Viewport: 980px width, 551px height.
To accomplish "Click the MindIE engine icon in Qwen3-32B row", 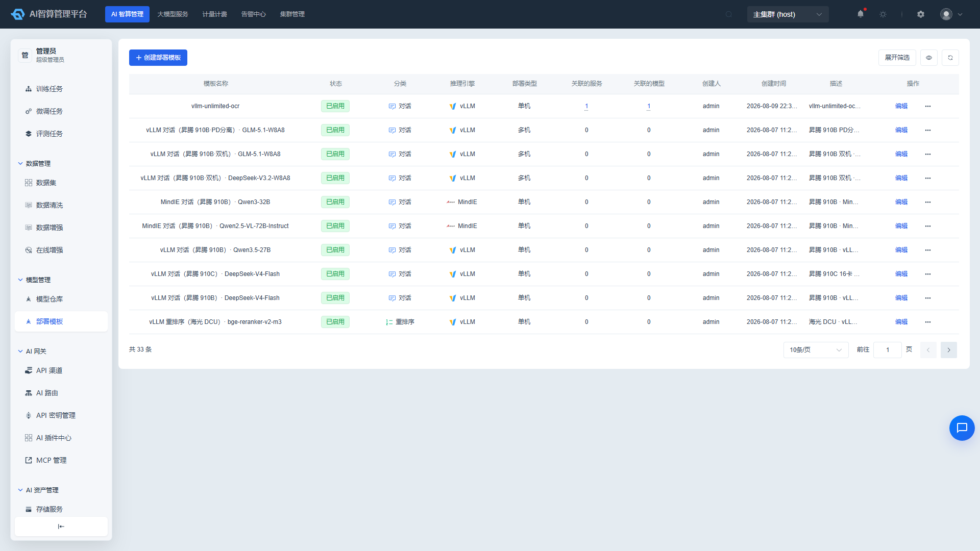I will (451, 202).
